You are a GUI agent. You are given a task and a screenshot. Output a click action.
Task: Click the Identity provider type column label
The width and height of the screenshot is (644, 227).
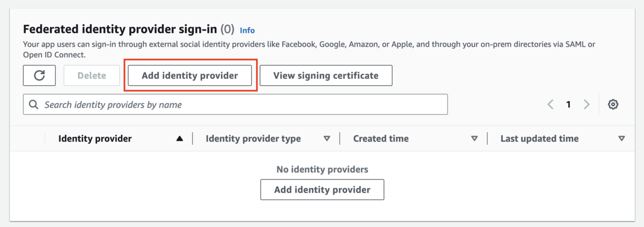(x=253, y=138)
